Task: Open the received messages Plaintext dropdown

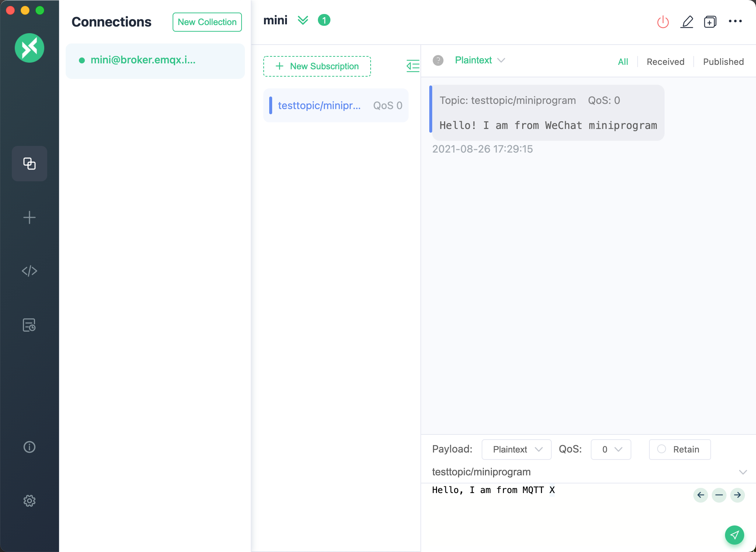Action: 479,60
